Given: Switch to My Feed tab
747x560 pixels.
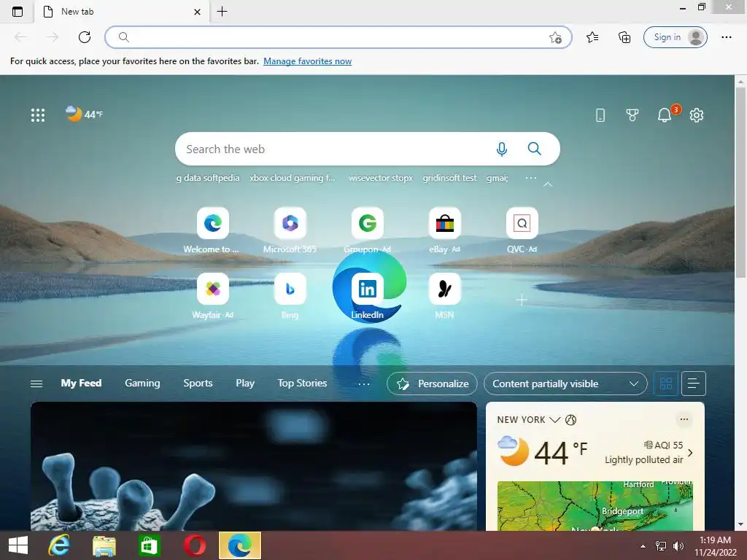Looking at the screenshot, I should [x=81, y=384].
